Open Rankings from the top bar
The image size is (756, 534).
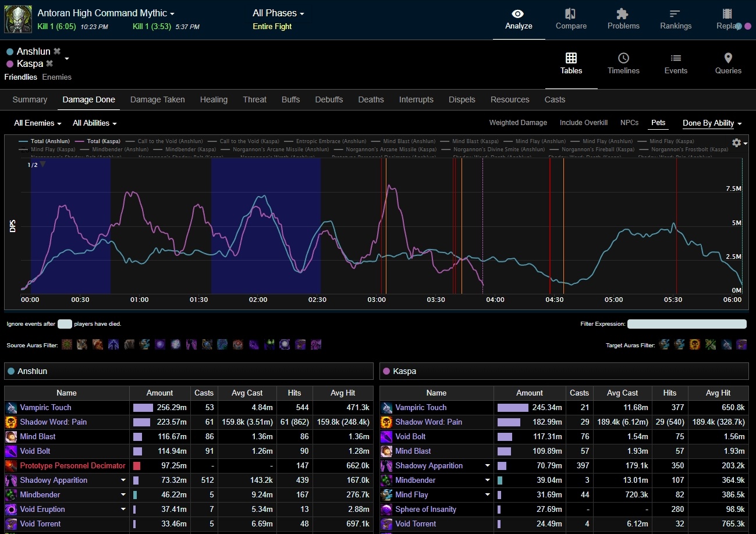pos(675,14)
